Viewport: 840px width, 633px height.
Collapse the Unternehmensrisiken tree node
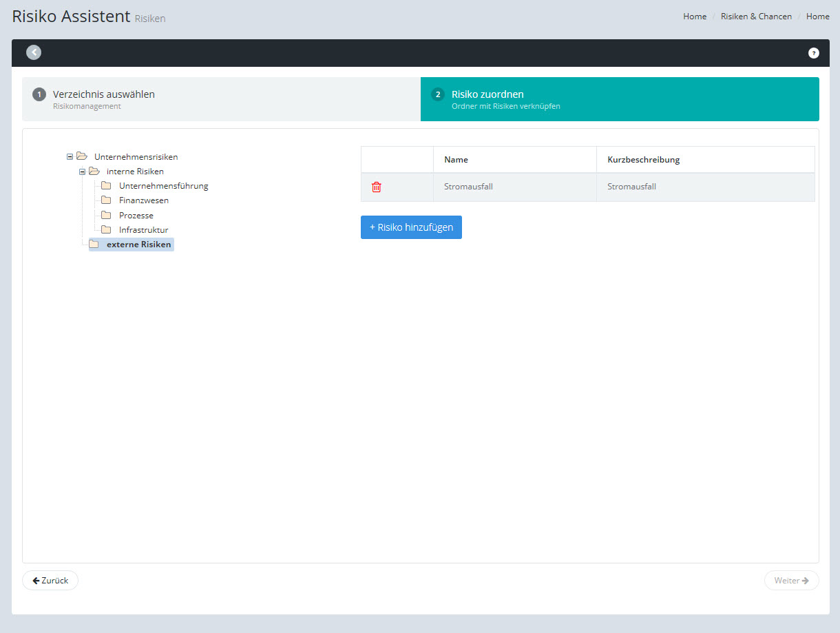point(70,156)
